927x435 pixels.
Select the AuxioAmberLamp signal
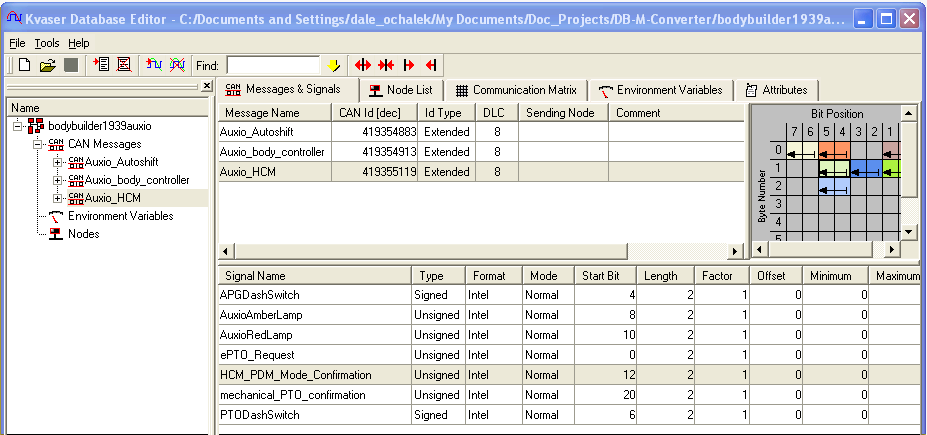click(x=261, y=315)
